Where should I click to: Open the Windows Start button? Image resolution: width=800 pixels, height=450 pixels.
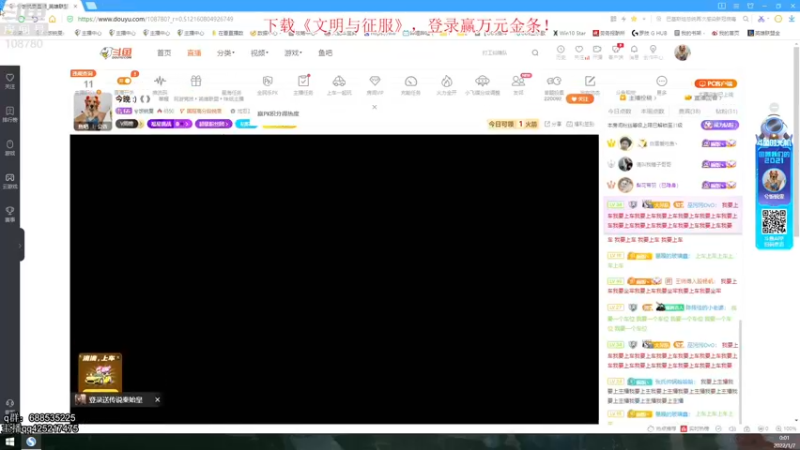point(10,442)
